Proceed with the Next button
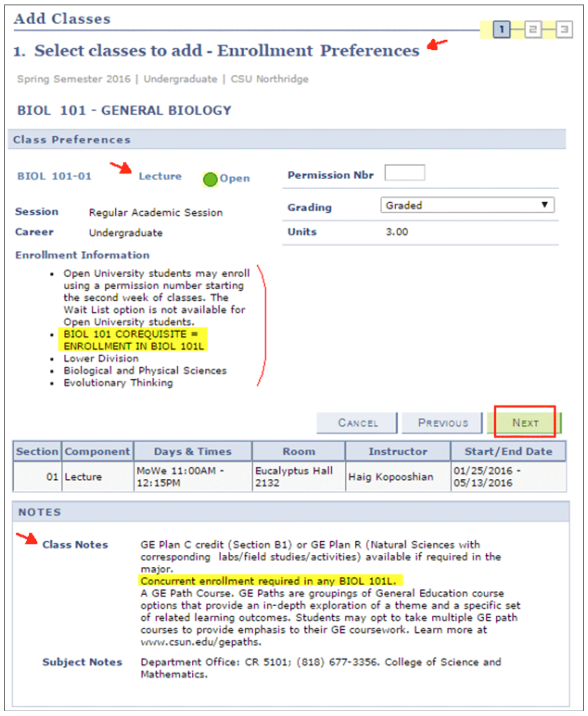Viewport: 588px width, 716px height. 525,423
